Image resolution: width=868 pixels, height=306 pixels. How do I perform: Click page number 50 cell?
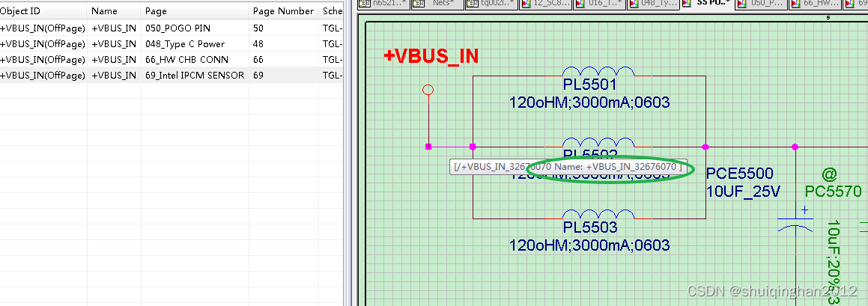click(258, 28)
